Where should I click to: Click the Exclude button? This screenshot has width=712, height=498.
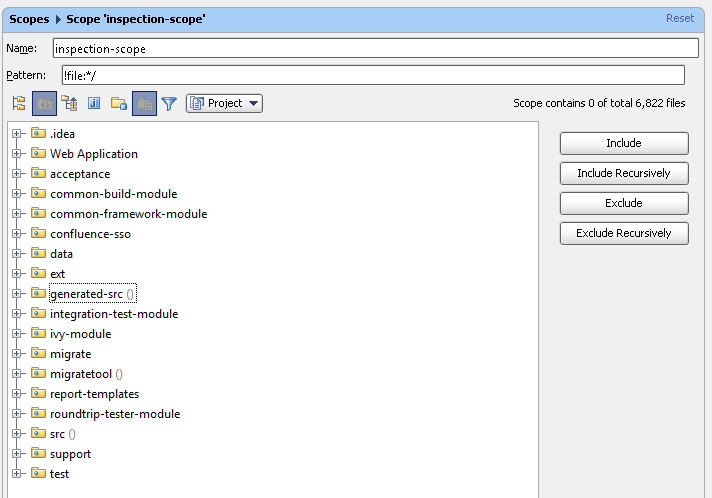(x=624, y=203)
